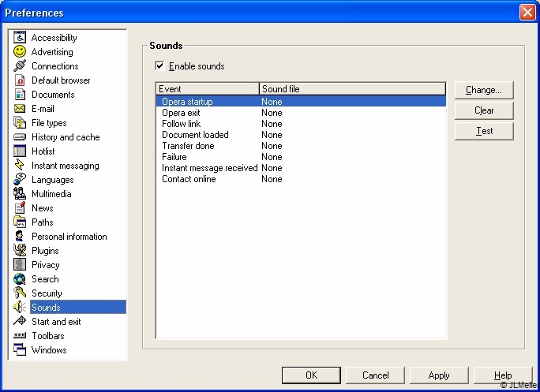The height and width of the screenshot is (392, 540).
Task: Select the Paths category label
Action: click(43, 222)
